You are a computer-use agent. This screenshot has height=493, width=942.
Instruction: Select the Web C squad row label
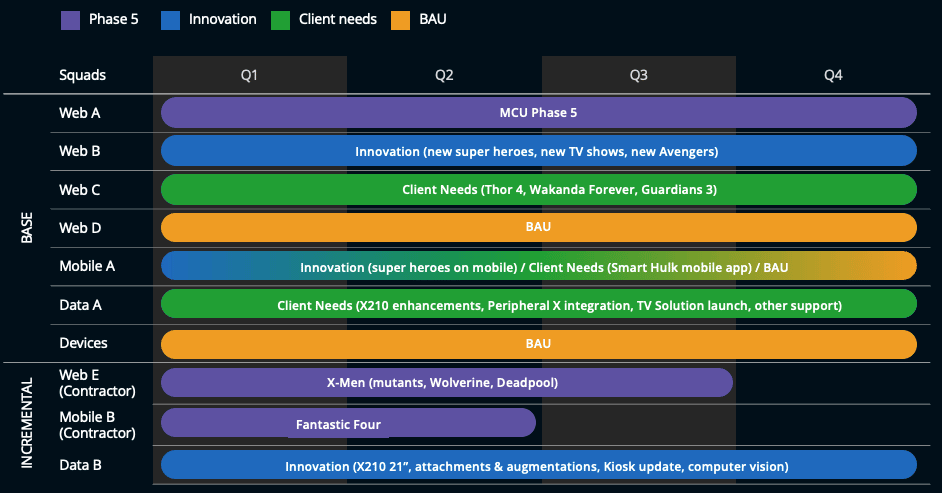click(79, 190)
